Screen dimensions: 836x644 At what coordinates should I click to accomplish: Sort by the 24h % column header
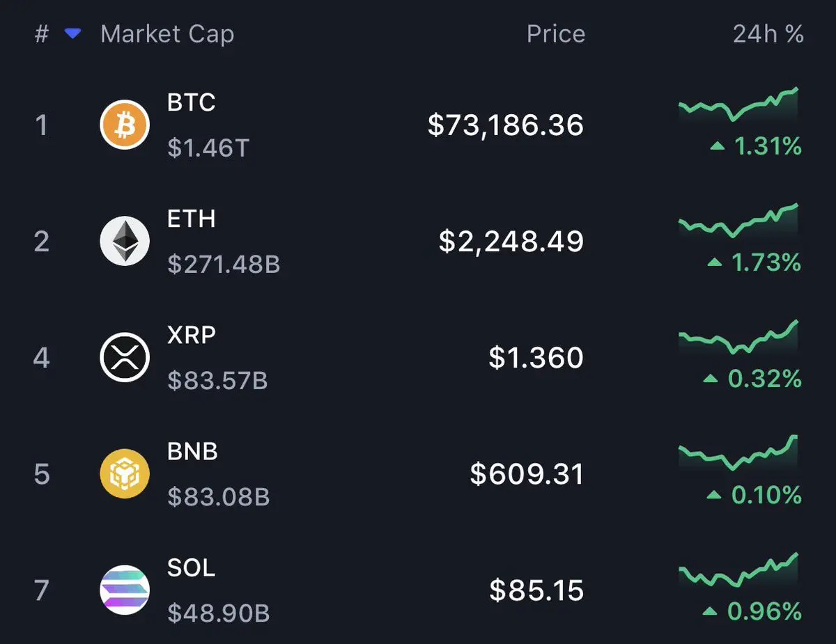pyautogui.click(x=768, y=34)
